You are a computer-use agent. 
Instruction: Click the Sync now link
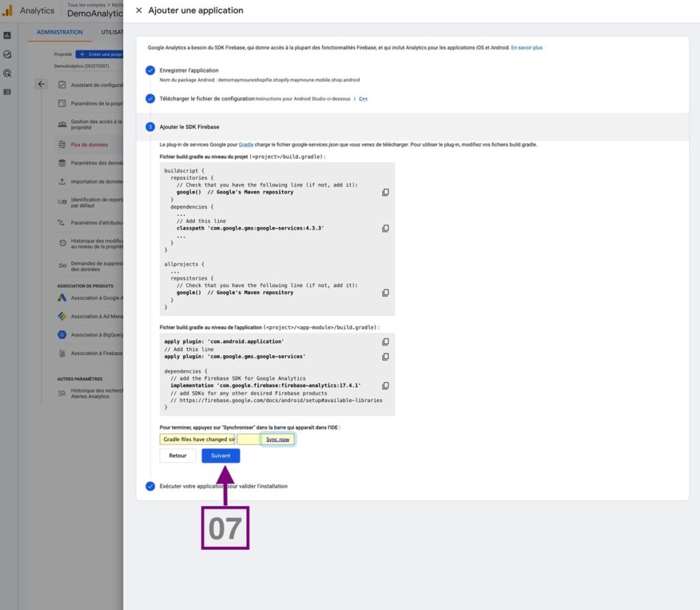point(278,440)
